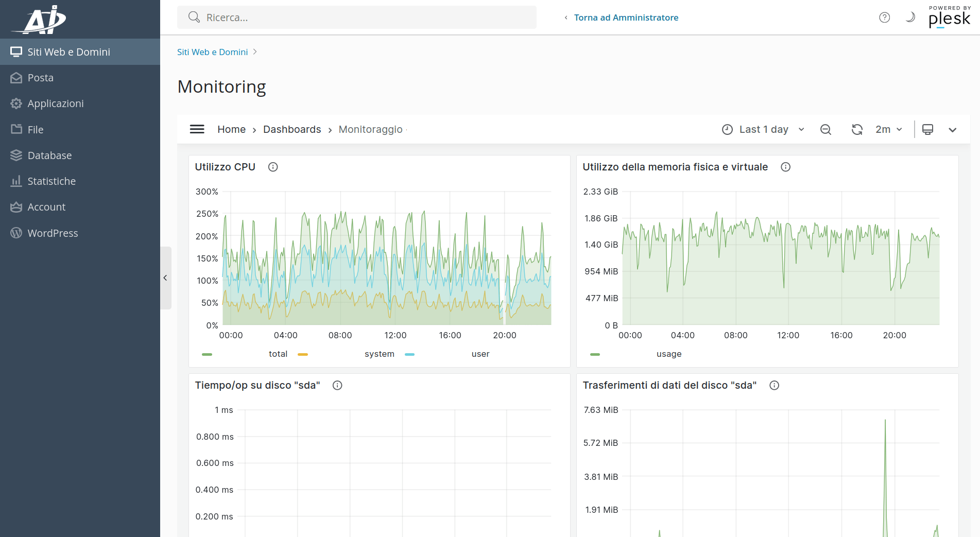Toggle dark mode moon icon
980x537 pixels.
coord(910,18)
